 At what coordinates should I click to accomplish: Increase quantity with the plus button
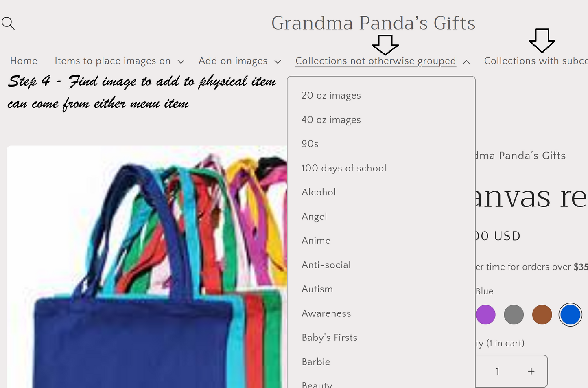[x=531, y=371]
